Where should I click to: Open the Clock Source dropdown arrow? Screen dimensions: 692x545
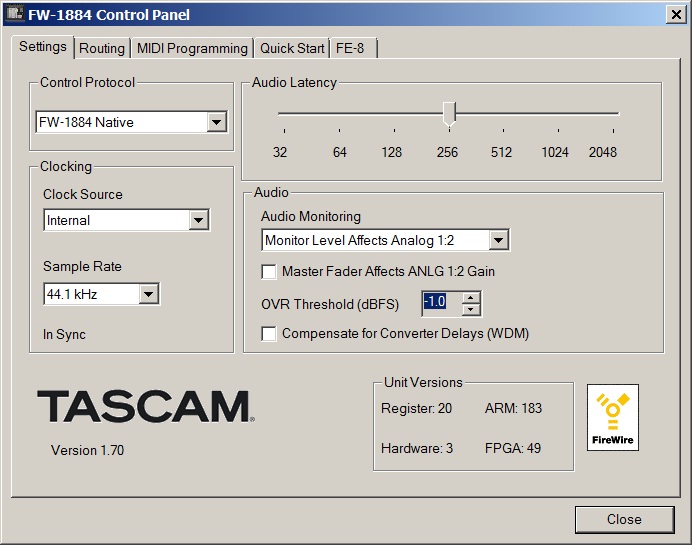tap(199, 220)
